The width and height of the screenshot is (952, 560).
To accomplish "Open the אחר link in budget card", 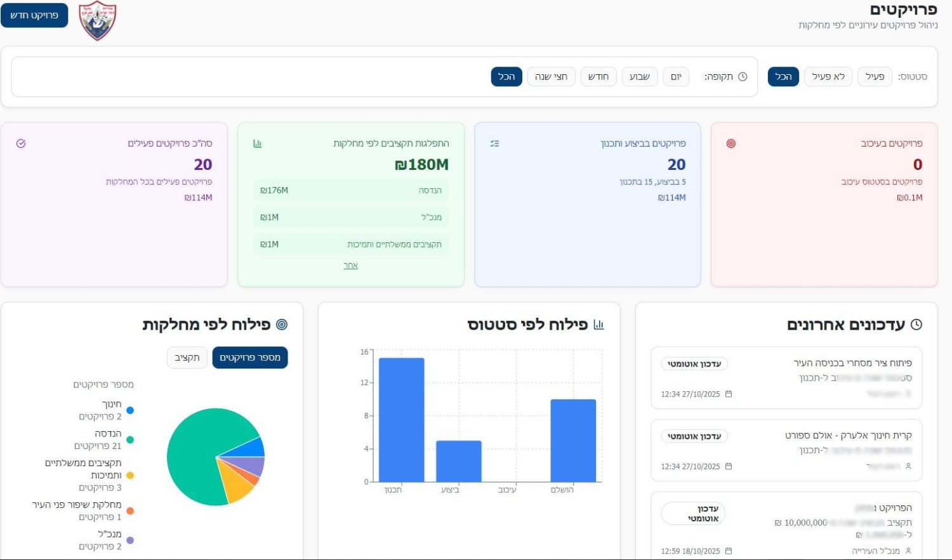I will pyautogui.click(x=350, y=266).
